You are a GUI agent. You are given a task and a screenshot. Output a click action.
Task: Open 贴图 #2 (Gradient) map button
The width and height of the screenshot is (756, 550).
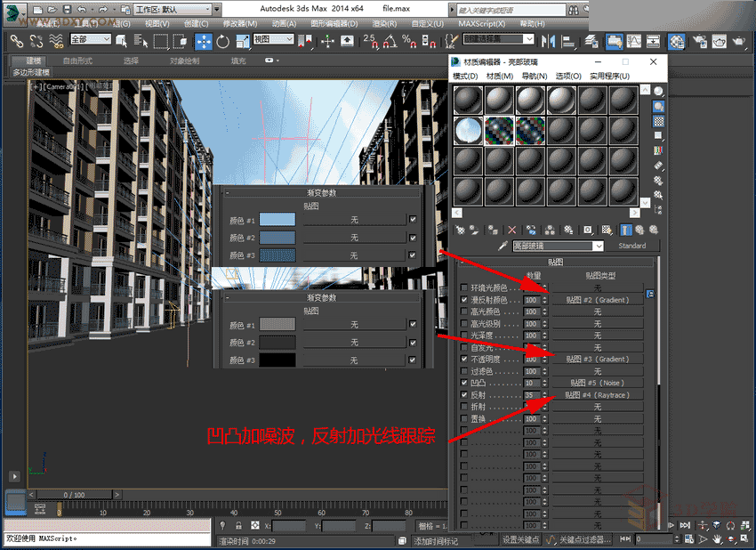click(x=598, y=300)
